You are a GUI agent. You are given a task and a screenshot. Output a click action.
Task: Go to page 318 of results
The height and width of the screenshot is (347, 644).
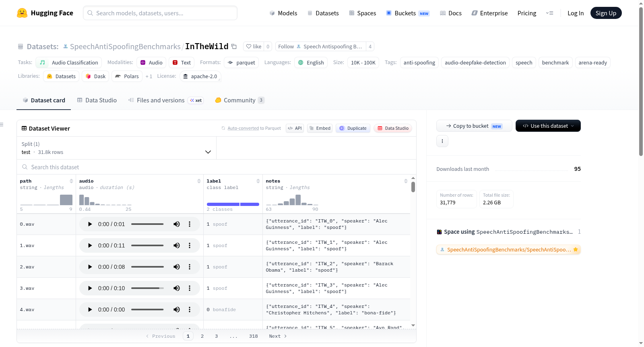[x=254, y=336]
